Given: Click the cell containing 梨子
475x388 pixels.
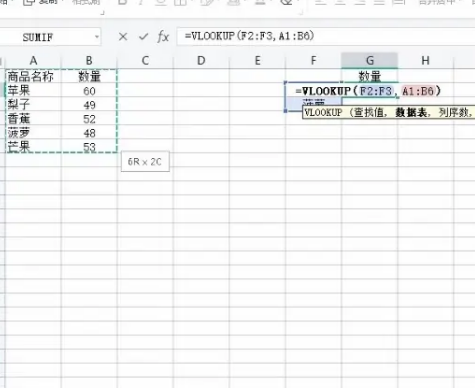Looking at the screenshot, I should (x=33, y=104).
